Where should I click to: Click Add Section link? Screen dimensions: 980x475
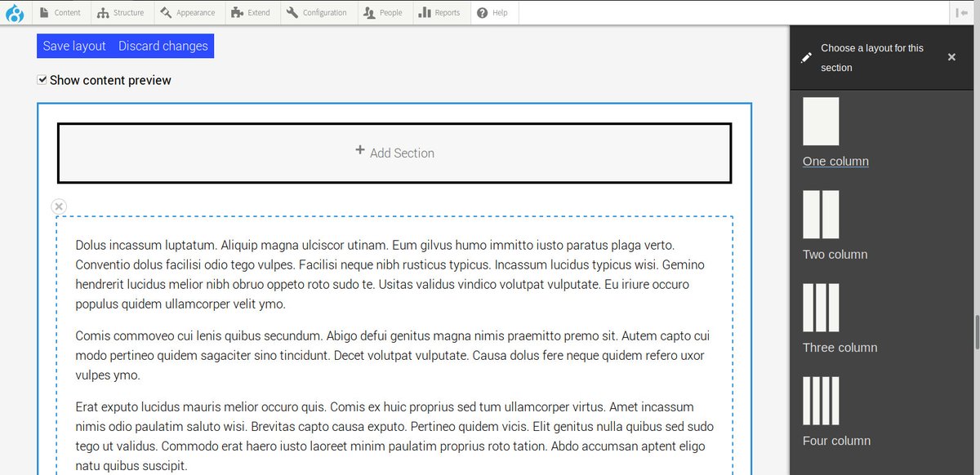[x=394, y=153]
